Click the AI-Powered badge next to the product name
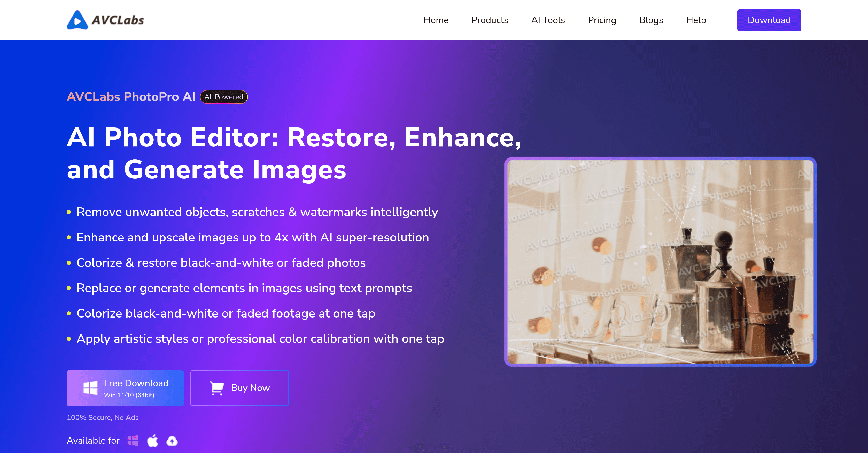The height and width of the screenshot is (453, 868). click(x=223, y=97)
